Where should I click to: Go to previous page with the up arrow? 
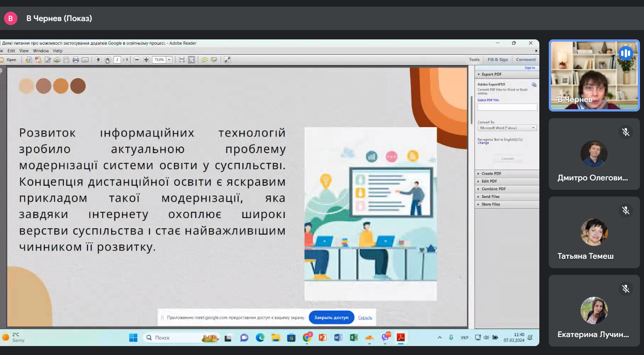[x=98, y=60]
